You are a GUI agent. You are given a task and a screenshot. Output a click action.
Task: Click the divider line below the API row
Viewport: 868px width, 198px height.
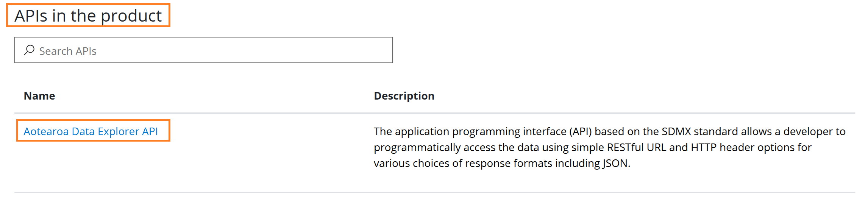click(x=434, y=192)
